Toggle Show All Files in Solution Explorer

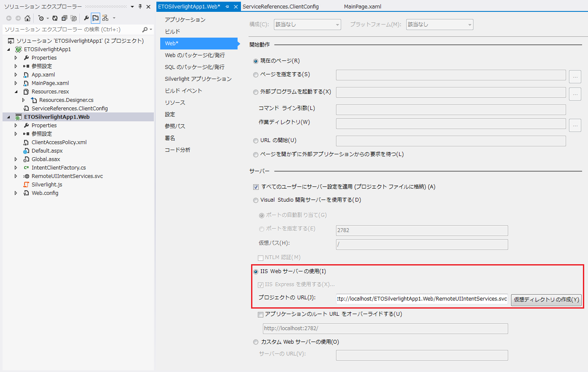74,18
